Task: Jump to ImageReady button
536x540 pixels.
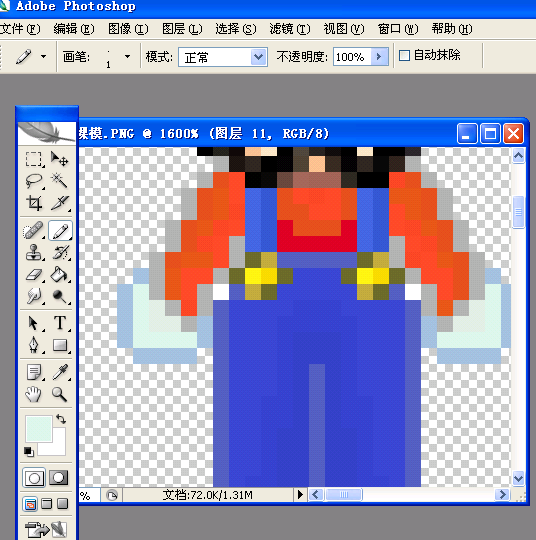Action: coord(45,529)
